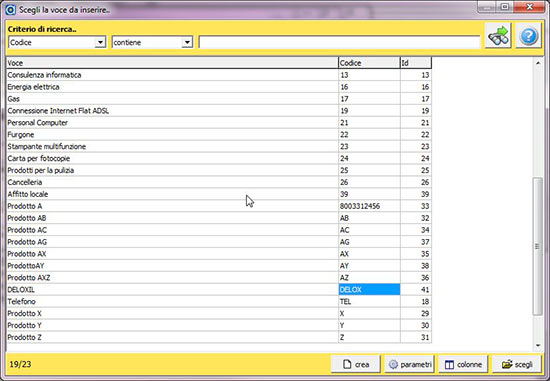Sort by the Voce column header
This screenshot has height=381, width=550.
click(x=172, y=63)
